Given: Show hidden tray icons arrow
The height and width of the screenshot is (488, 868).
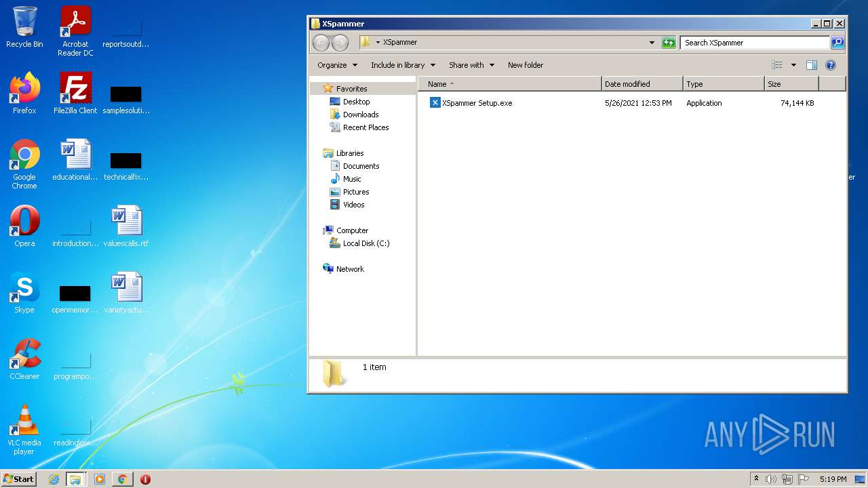Looking at the screenshot, I should (756, 479).
